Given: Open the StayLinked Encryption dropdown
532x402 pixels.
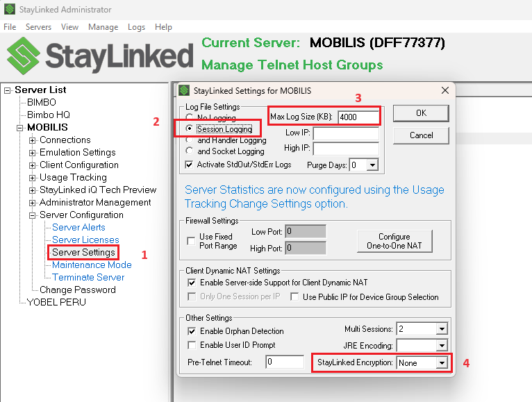Looking at the screenshot, I should (441, 363).
